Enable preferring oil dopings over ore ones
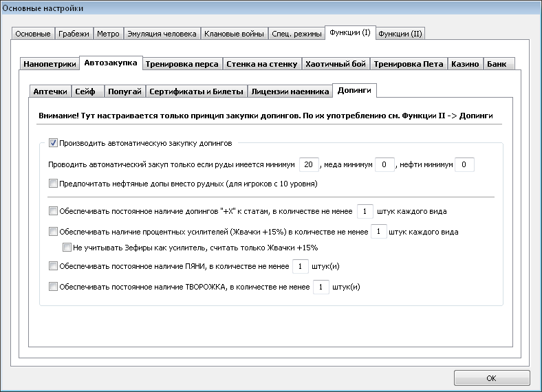 tap(53, 183)
